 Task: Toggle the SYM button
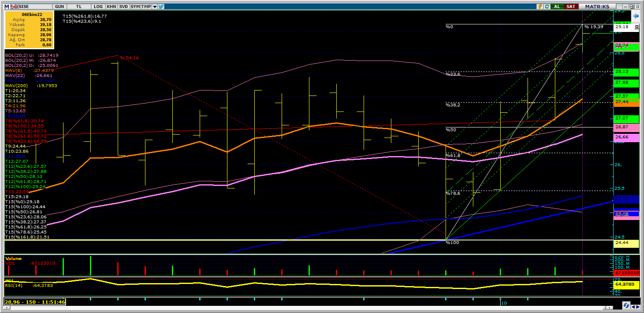click(x=135, y=7)
